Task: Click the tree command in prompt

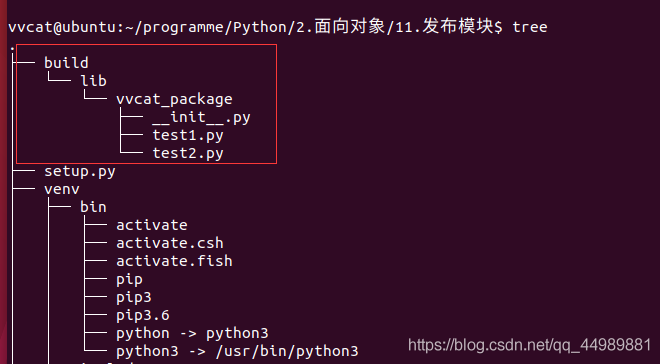Action: pyautogui.click(x=530, y=27)
